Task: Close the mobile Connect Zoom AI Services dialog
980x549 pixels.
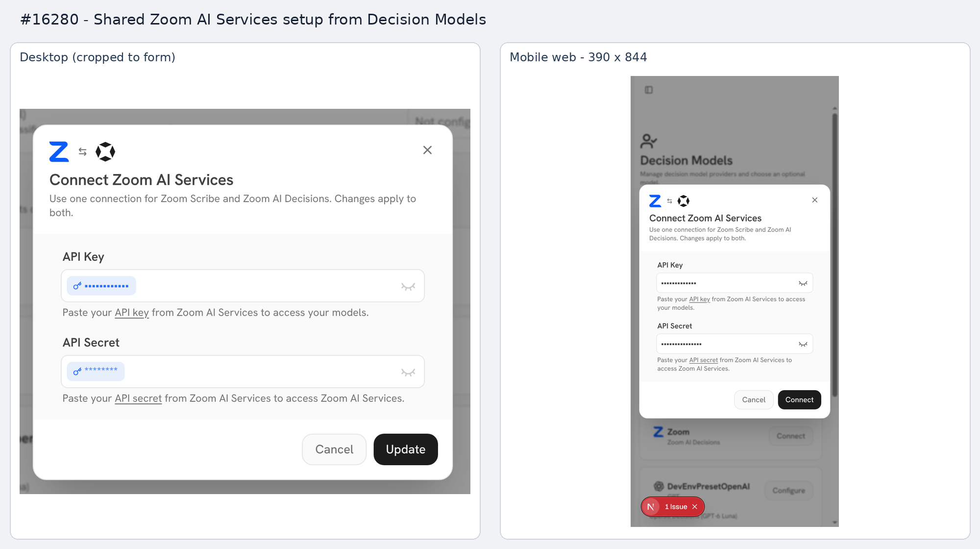Action: coord(815,200)
